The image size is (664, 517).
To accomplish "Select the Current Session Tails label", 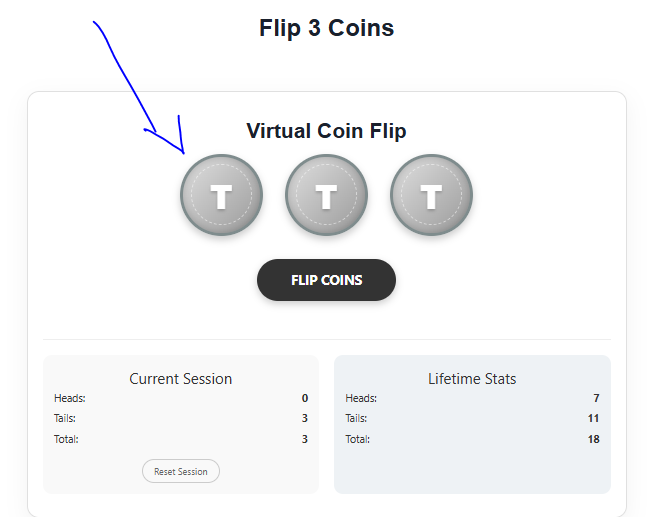I will tap(65, 418).
